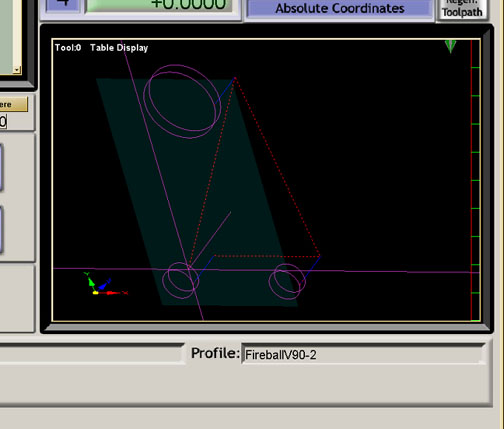
Task: Click the small input field showing 0
Action: tap(3, 121)
